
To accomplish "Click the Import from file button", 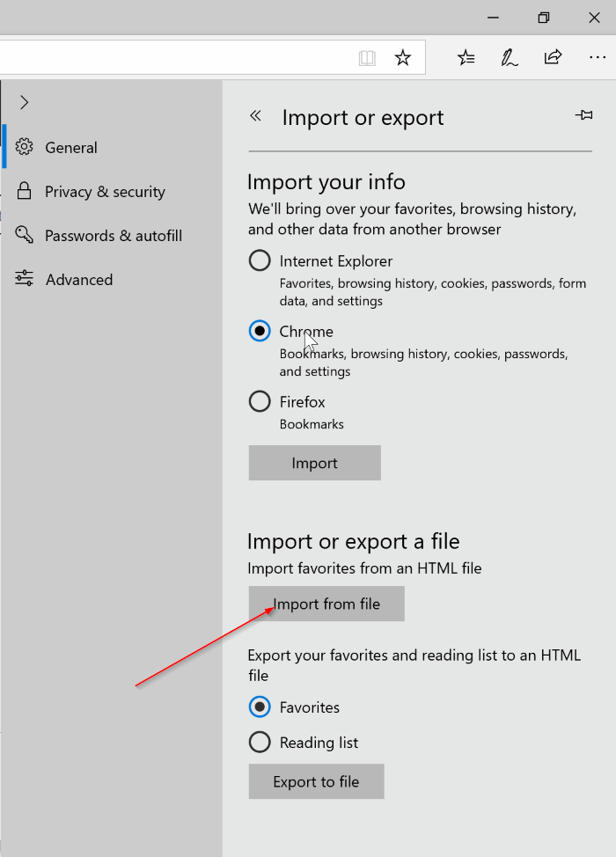I will (x=326, y=604).
